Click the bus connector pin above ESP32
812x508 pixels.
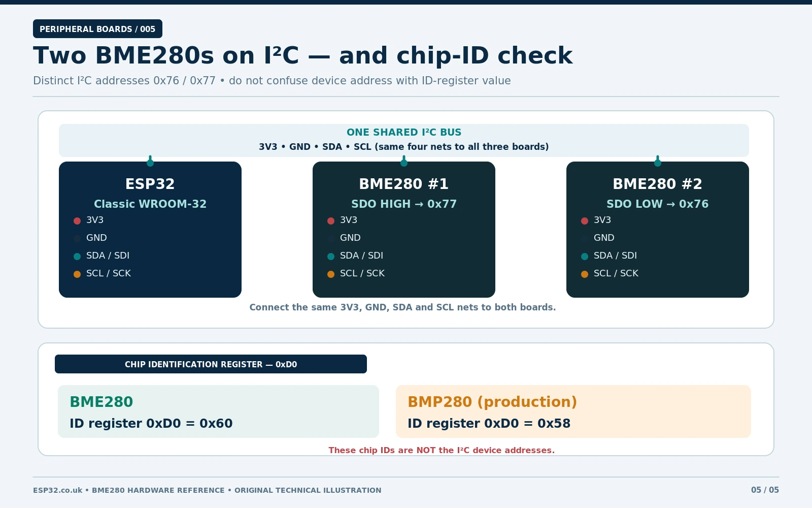tap(150, 162)
